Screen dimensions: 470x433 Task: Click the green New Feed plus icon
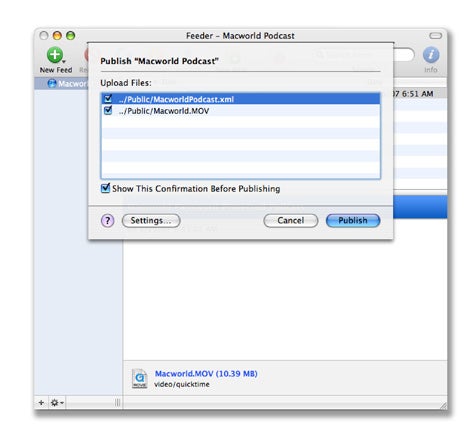(55, 55)
